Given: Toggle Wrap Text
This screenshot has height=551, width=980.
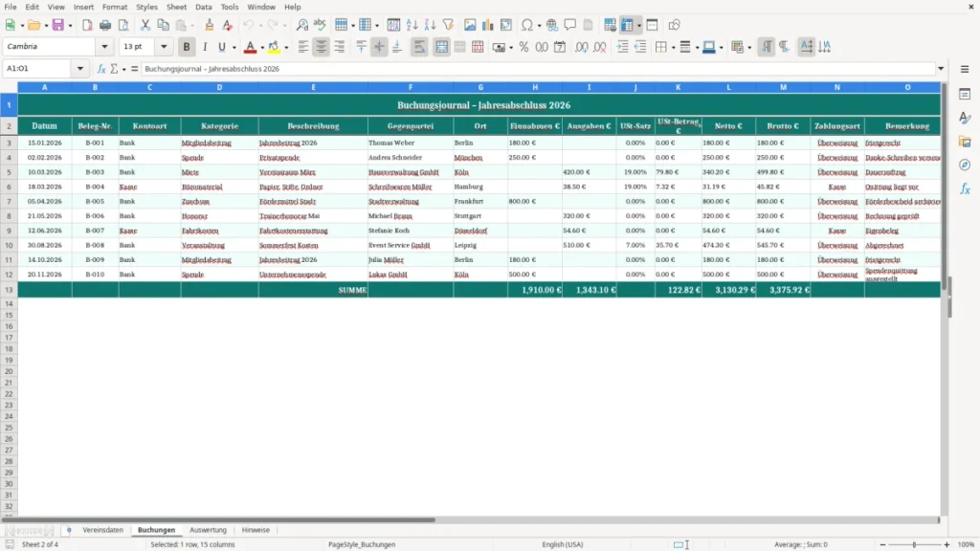Looking at the screenshot, I should [419, 47].
